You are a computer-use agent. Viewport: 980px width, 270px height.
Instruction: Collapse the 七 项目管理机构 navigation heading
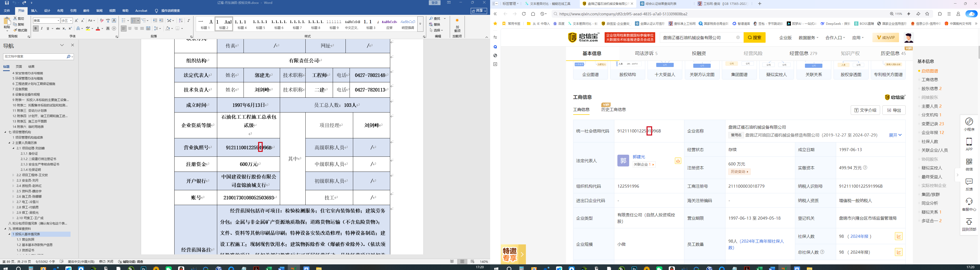coord(5,132)
